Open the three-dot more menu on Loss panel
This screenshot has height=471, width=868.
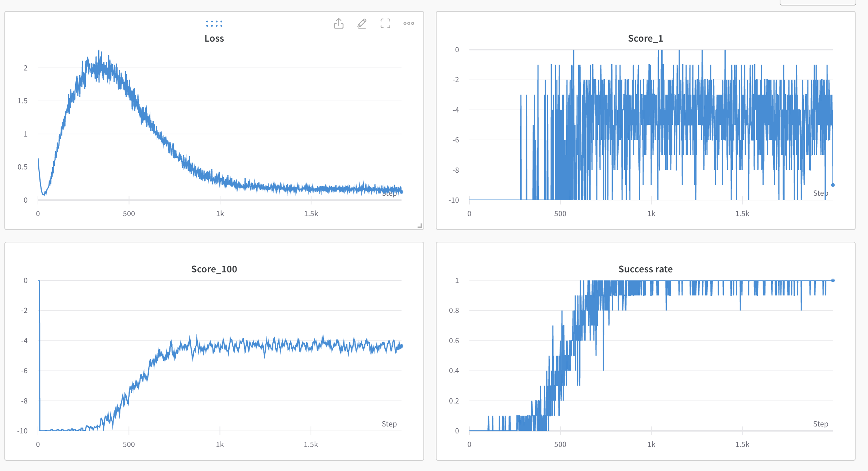click(409, 23)
